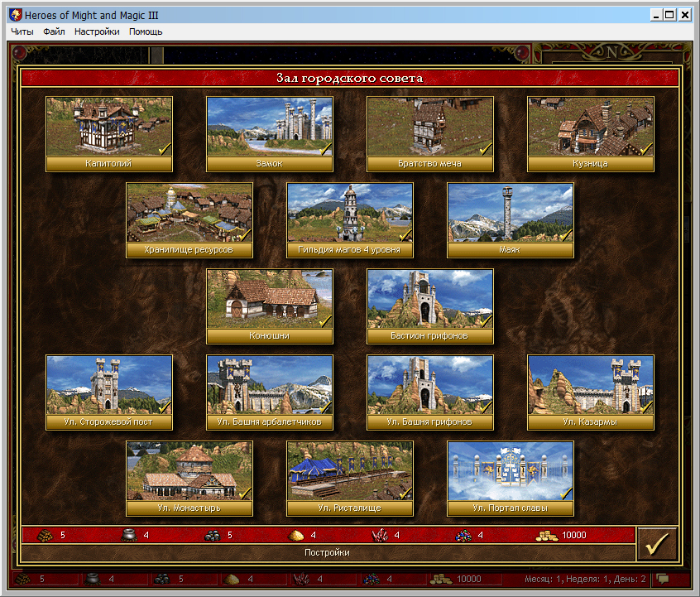Click the Маяк label bar
Screen dimensions: 700x597
tap(511, 250)
